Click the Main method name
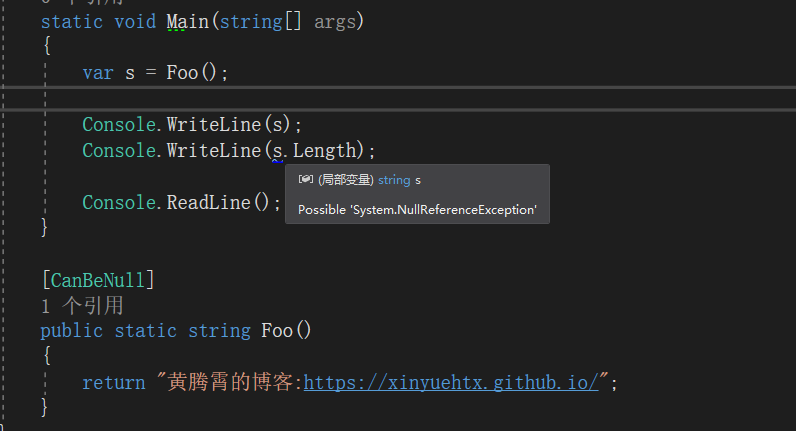 pos(187,22)
